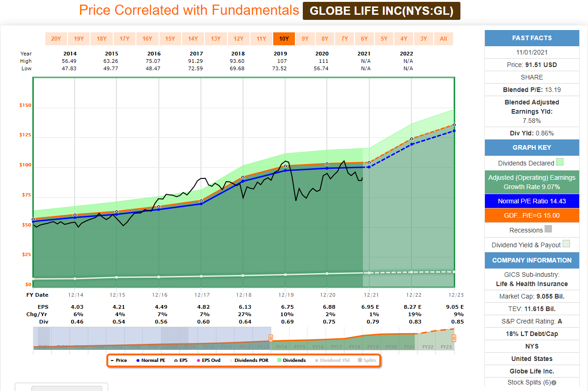Click the GLOBE LIFE INC ticker label
588x391 pixels.
381,11
